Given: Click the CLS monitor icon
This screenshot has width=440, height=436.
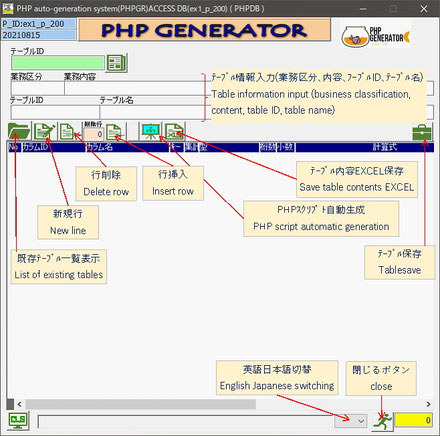Looking at the screenshot, I should point(18,421).
